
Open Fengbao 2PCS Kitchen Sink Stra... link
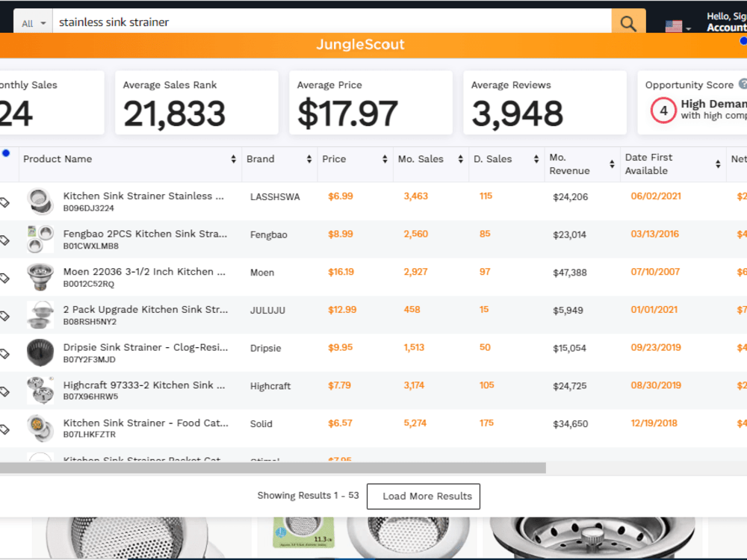[146, 234]
